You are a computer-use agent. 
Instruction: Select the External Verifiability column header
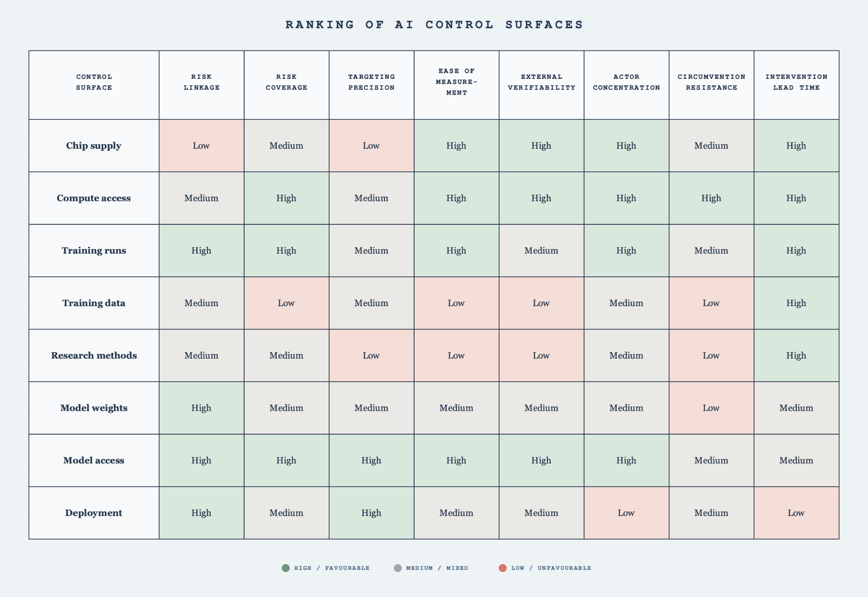(542, 82)
